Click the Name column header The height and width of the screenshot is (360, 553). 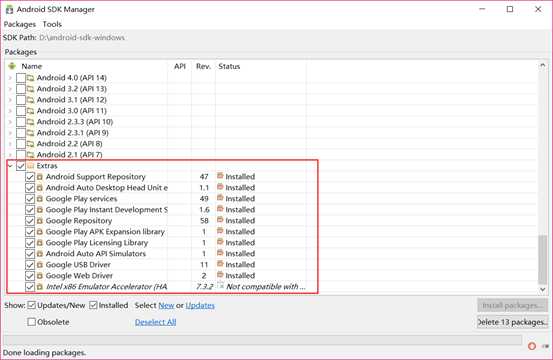32,66
